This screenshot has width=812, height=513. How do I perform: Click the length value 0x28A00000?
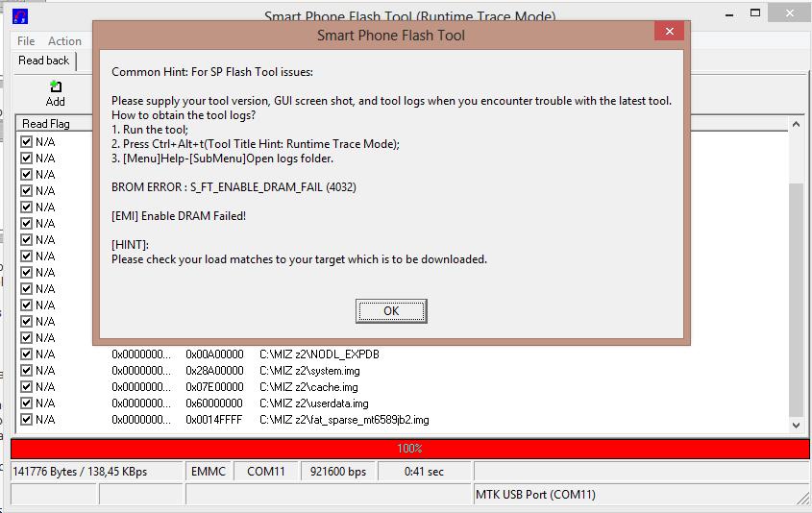coord(214,371)
